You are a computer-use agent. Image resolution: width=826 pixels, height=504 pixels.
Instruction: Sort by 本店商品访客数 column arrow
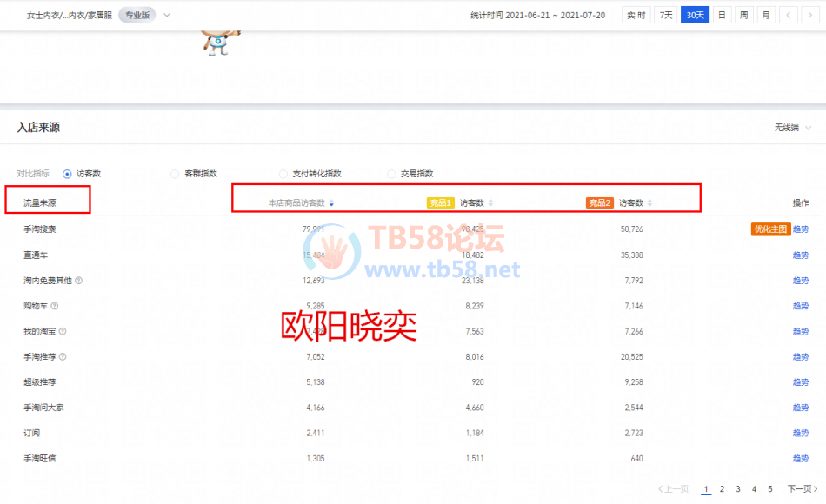(x=331, y=203)
